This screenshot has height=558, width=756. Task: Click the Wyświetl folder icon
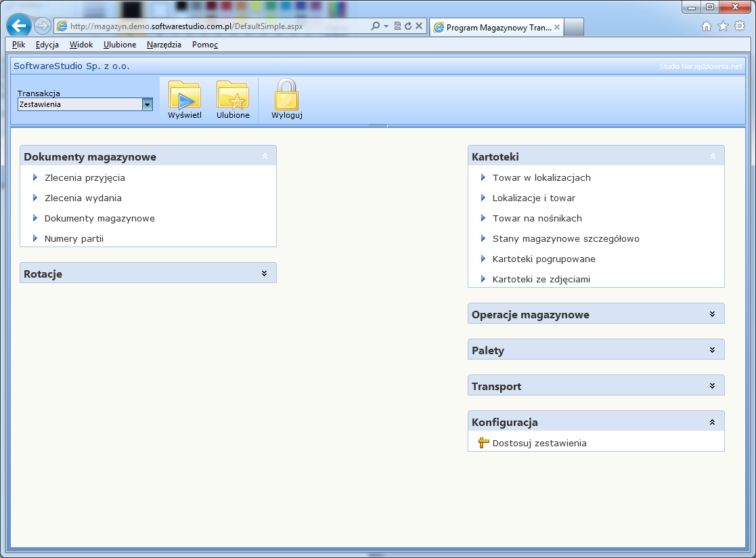tap(185, 95)
